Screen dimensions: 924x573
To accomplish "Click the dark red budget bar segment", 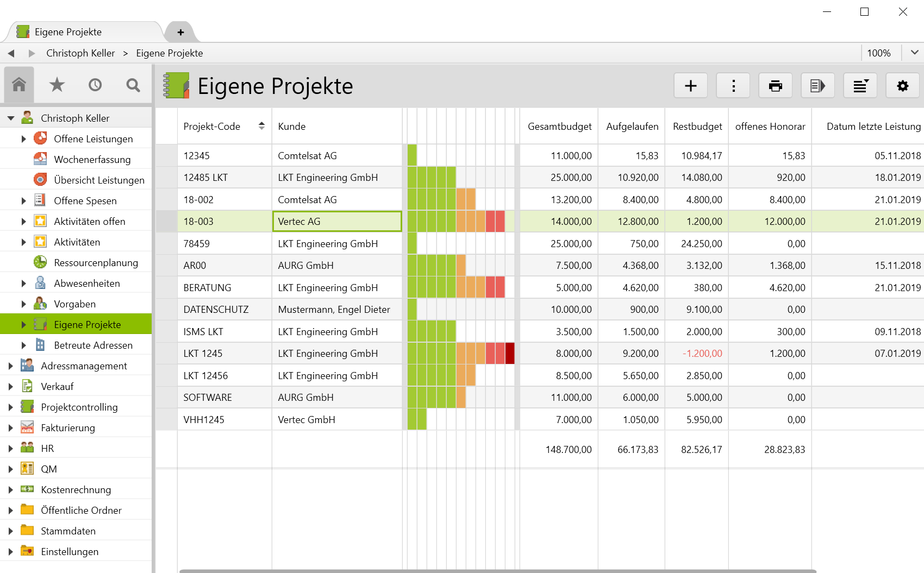I will pyautogui.click(x=510, y=354).
